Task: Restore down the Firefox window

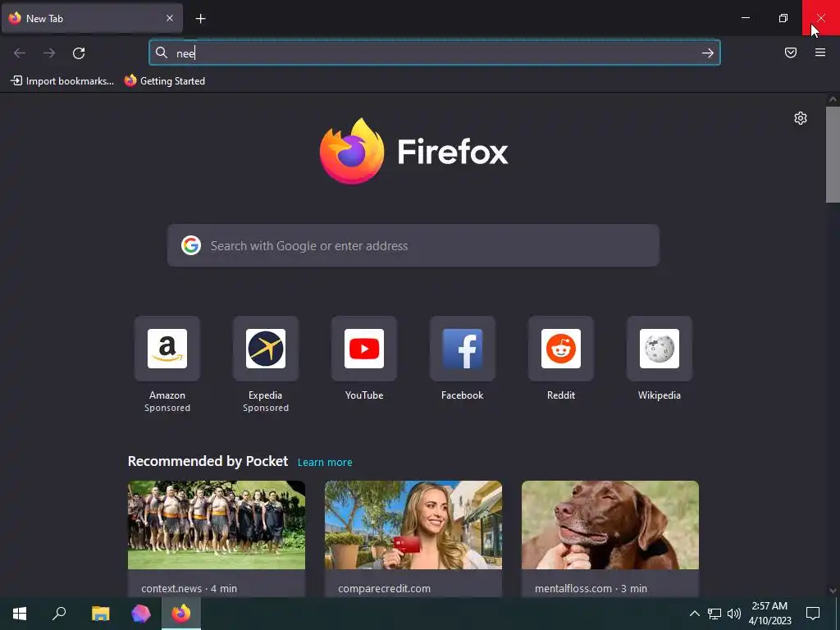Action: pyautogui.click(x=783, y=18)
